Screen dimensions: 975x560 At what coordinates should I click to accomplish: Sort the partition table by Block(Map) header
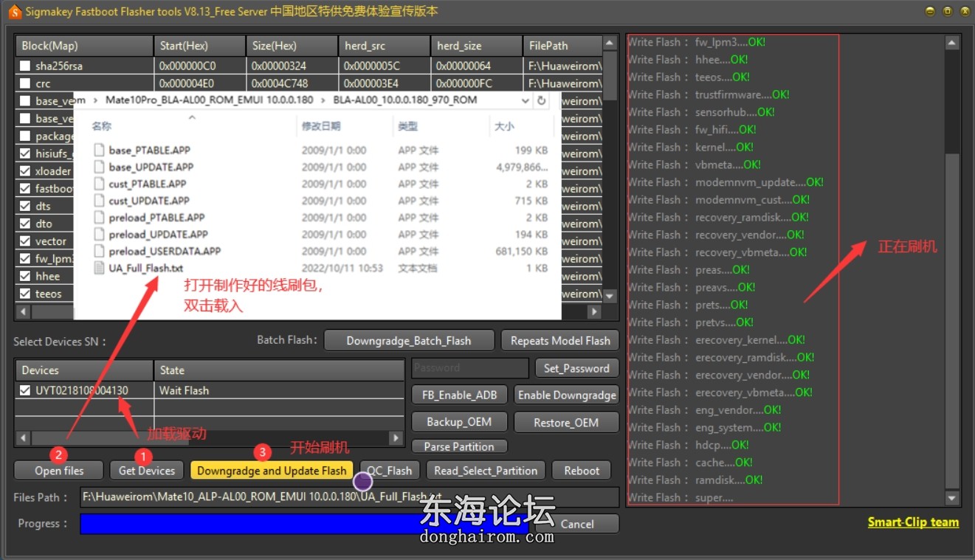tap(84, 46)
